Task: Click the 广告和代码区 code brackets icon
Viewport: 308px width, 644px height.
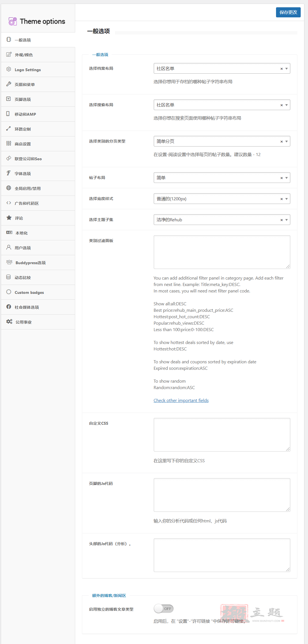Action: pos(9,203)
